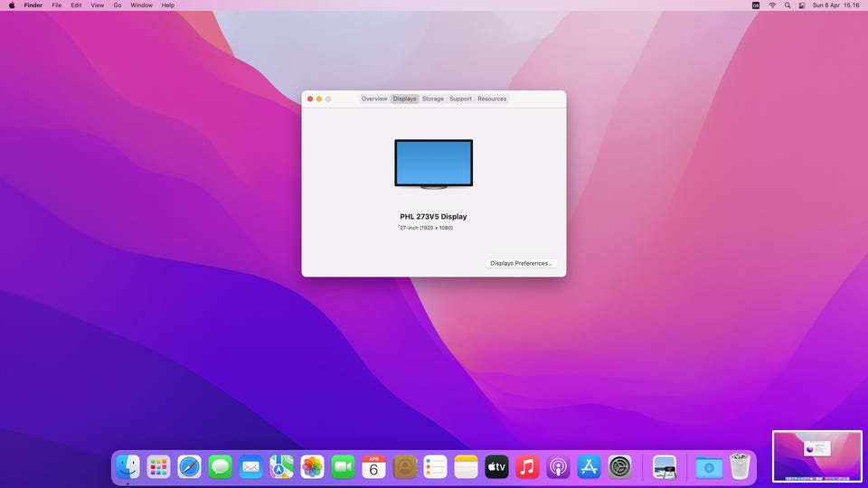Launch the Photos app in the dock
Viewport: 868px width, 488px height.
coord(312,466)
